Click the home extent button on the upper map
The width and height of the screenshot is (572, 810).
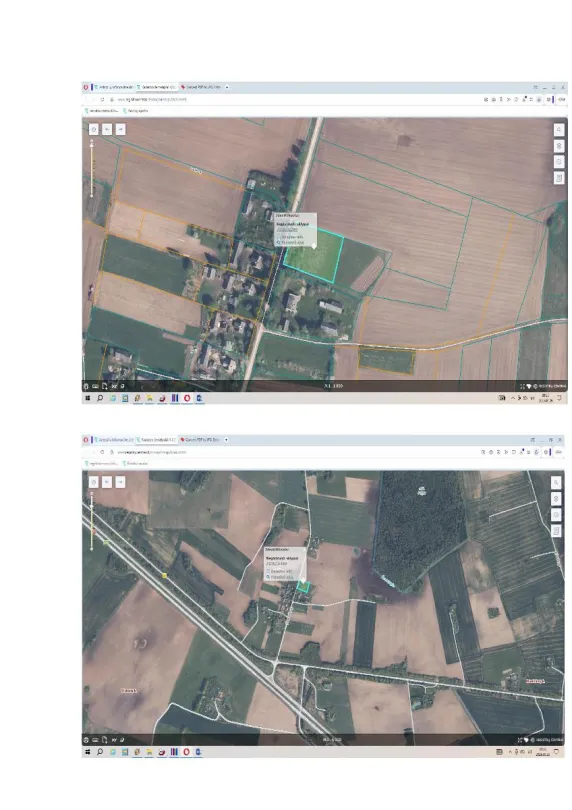(x=94, y=129)
